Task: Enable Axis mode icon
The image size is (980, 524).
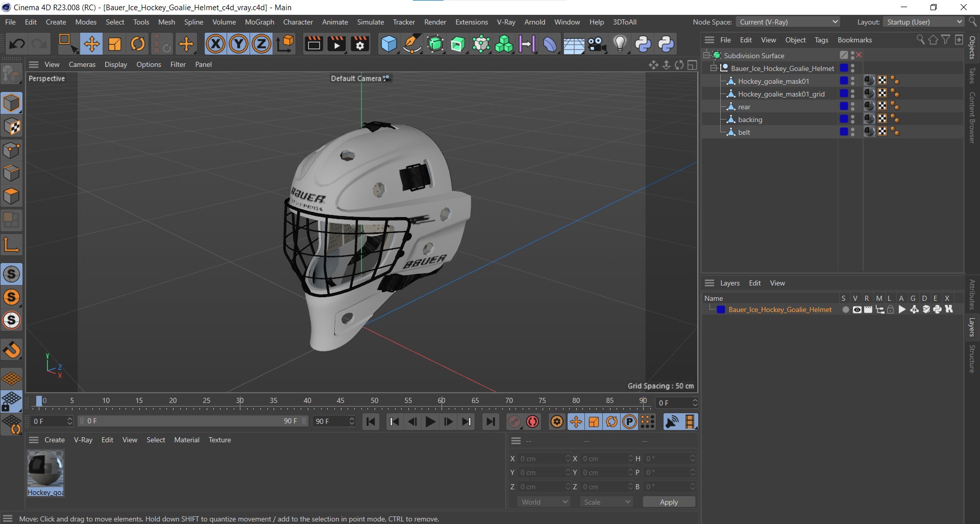Action: coord(11,245)
